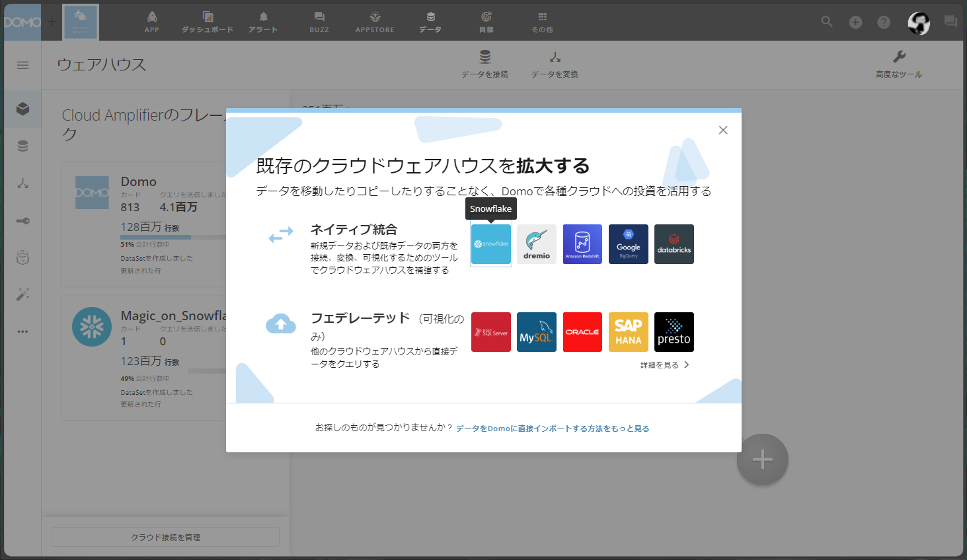
Task: Click データを変換 transform data button
Action: pos(555,64)
